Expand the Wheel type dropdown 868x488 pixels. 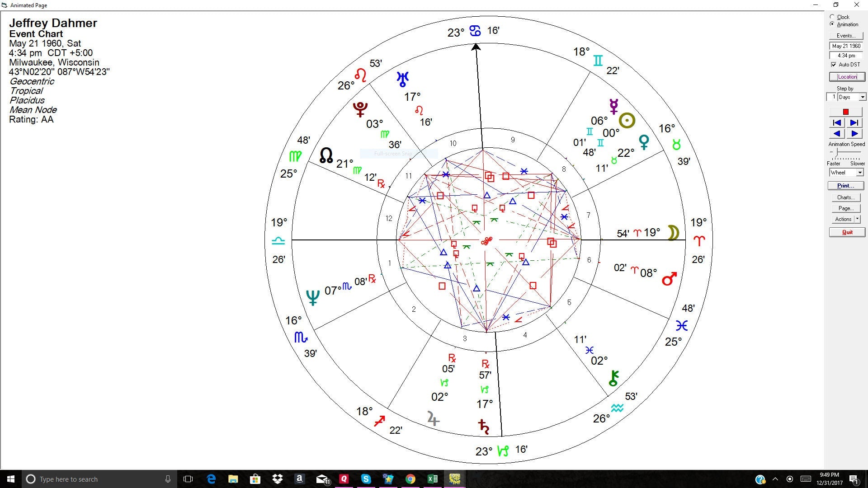(860, 173)
